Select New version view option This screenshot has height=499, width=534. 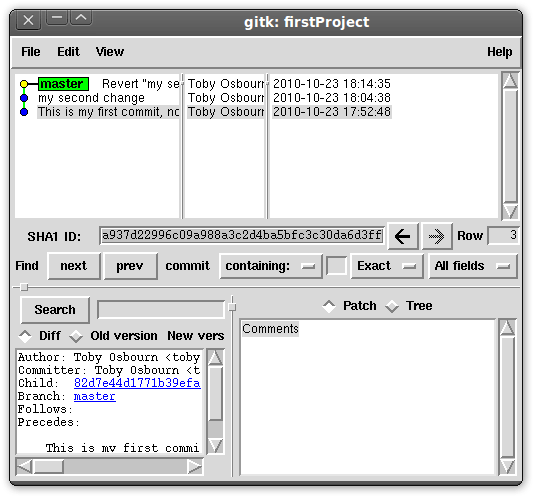(195, 336)
